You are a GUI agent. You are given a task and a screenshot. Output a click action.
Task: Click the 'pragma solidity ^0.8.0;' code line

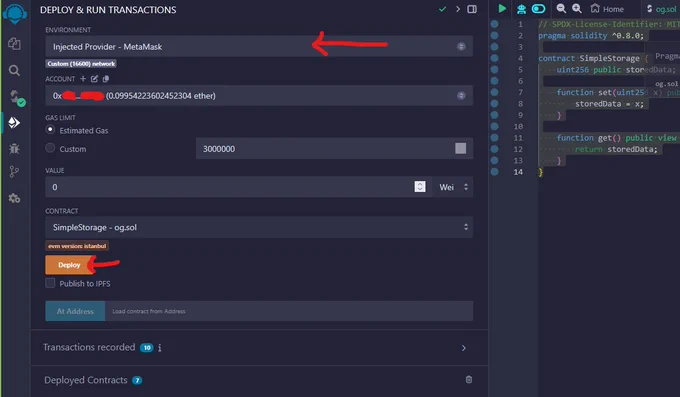(x=591, y=36)
